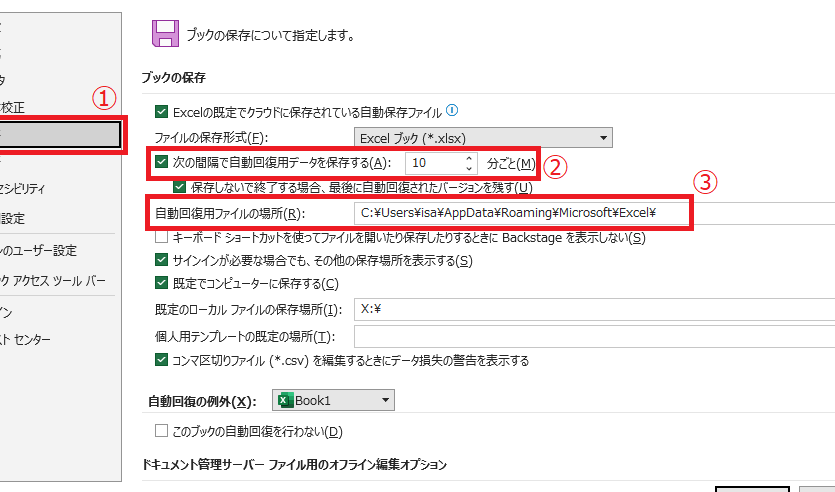Click the 個人用テンプレートの既定の場所 field

click(594, 337)
